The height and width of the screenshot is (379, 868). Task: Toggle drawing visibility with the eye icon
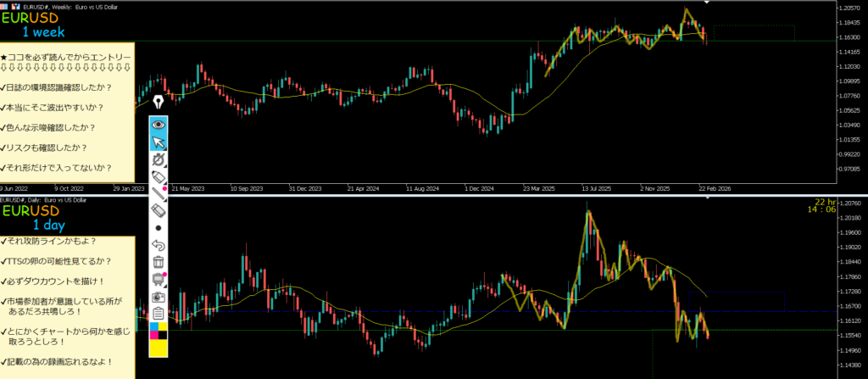point(159,124)
